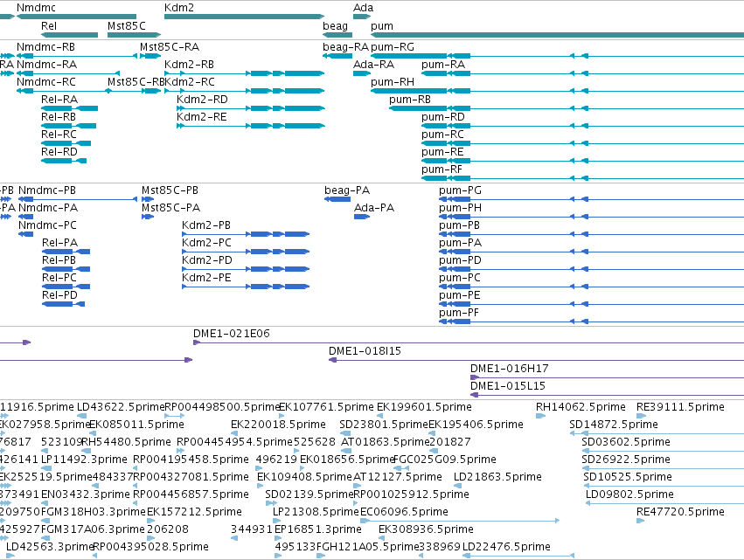Click EST SD02139.5prime label

click(309, 494)
